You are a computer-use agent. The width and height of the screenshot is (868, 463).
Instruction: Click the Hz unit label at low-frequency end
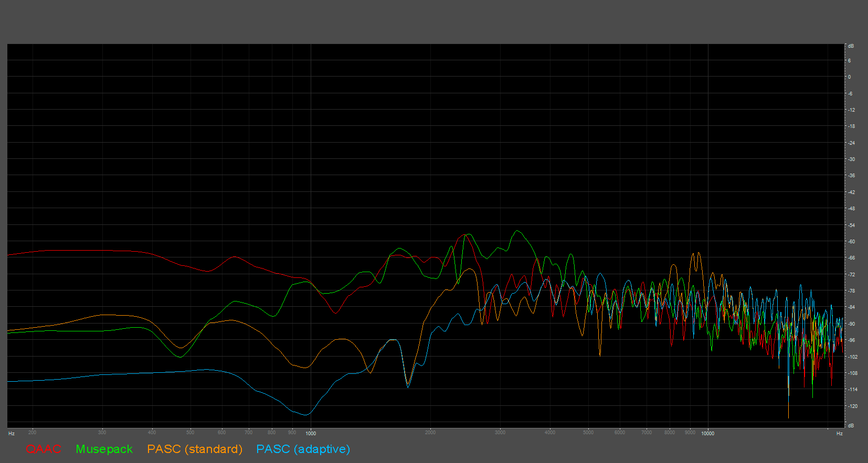[12, 433]
